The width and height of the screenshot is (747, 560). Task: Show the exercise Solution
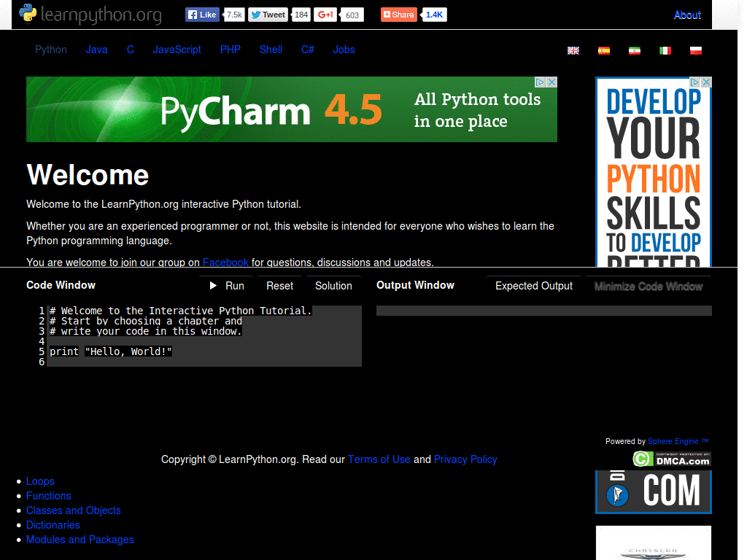pos(333,286)
